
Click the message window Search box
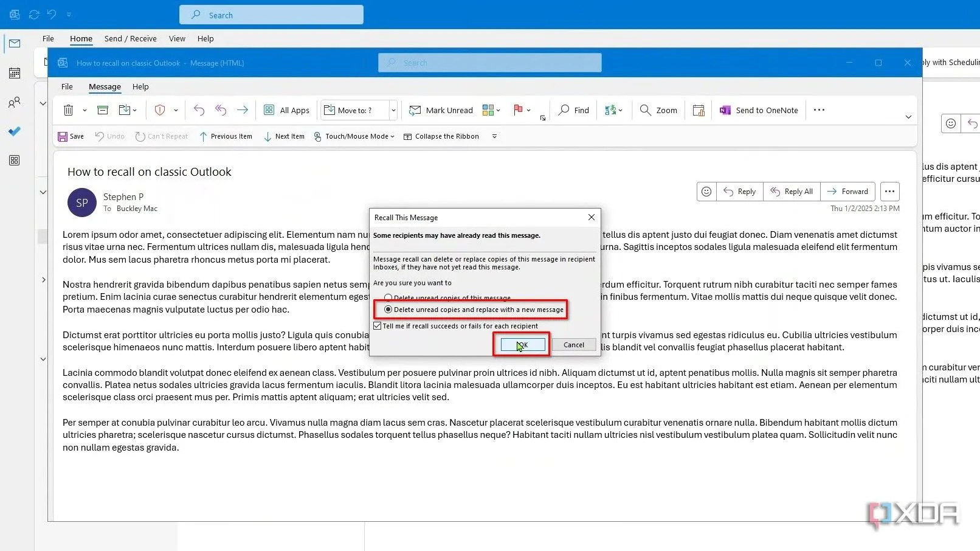490,63
